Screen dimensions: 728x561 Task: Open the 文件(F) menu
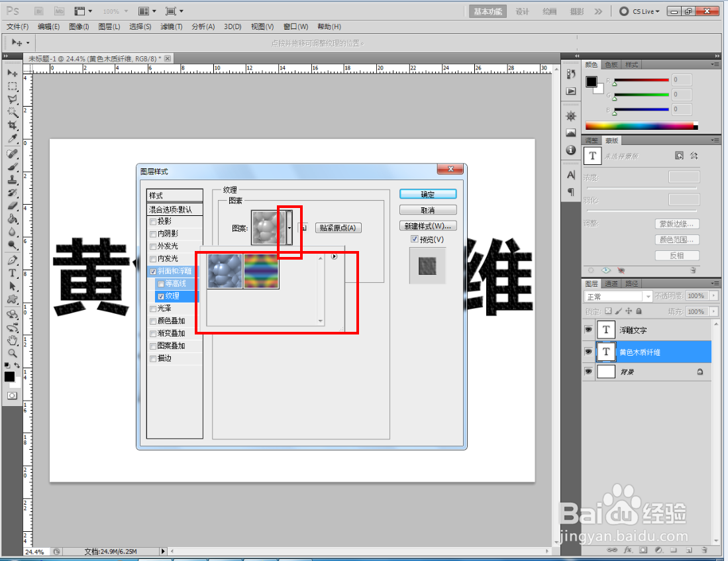tap(18, 27)
